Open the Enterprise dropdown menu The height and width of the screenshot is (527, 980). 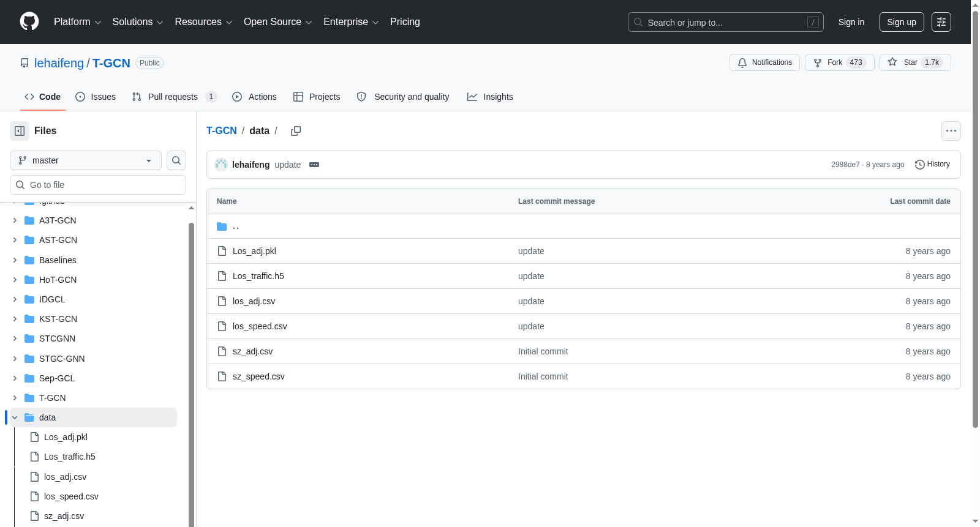click(351, 22)
